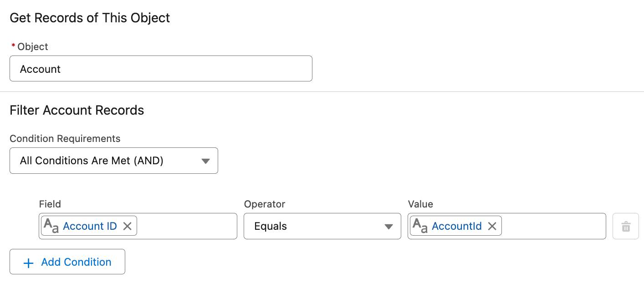Click the Filter Account Records heading

click(77, 110)
